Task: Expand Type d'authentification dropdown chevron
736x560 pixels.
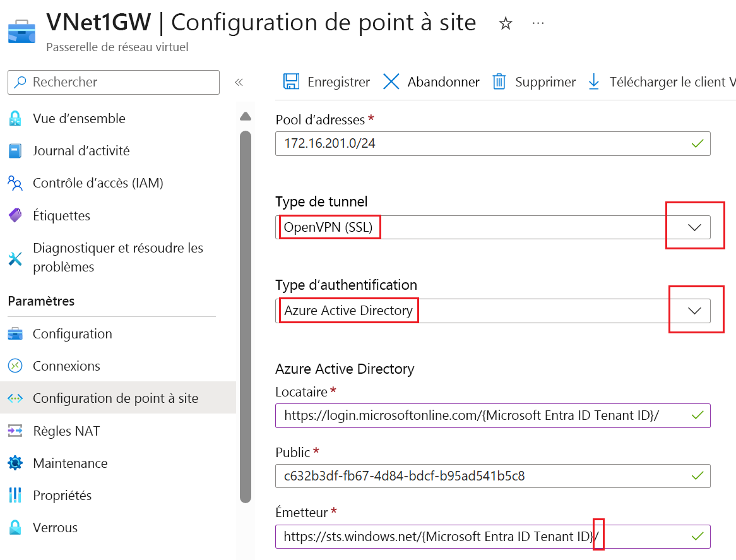Action: coord(694,311)
